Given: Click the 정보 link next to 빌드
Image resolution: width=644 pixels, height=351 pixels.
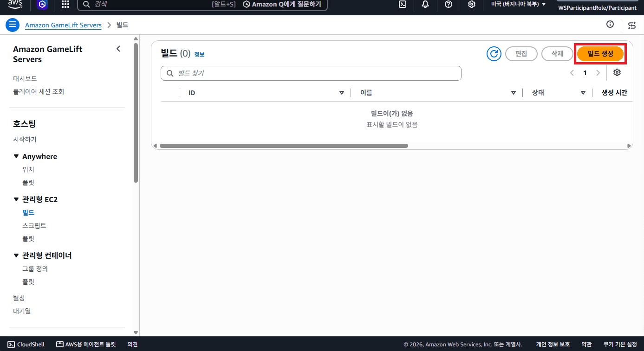Looking at the screenshot, I should [199, 54].
